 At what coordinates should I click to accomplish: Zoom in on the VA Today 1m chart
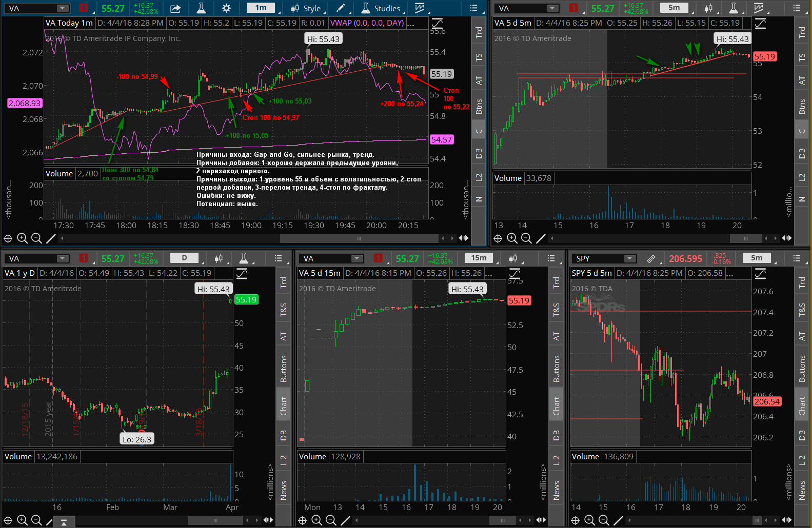[22, 238]
